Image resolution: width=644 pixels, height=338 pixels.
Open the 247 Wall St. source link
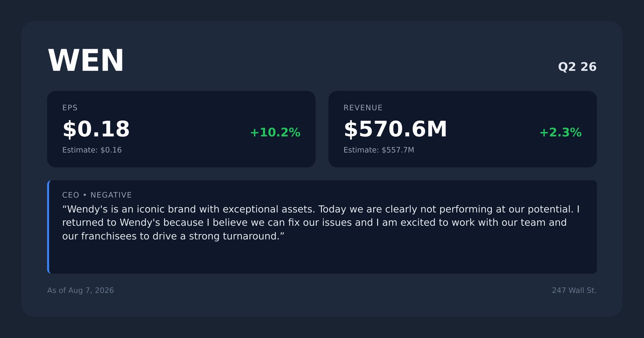pyautogui.click(x=574, y=291)
